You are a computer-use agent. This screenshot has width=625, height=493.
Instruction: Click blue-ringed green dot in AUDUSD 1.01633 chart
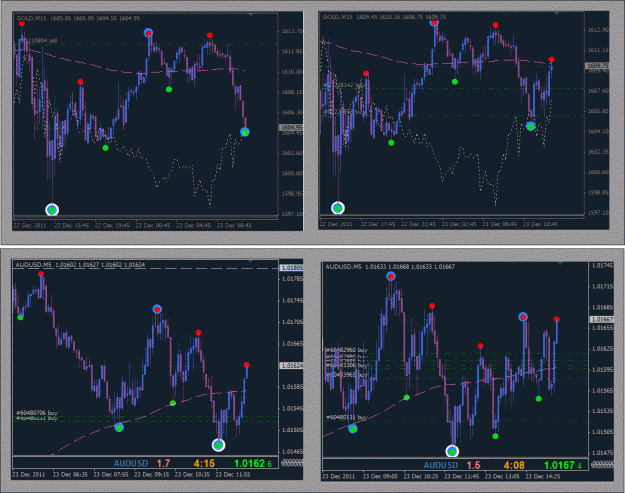pos(352,429)
